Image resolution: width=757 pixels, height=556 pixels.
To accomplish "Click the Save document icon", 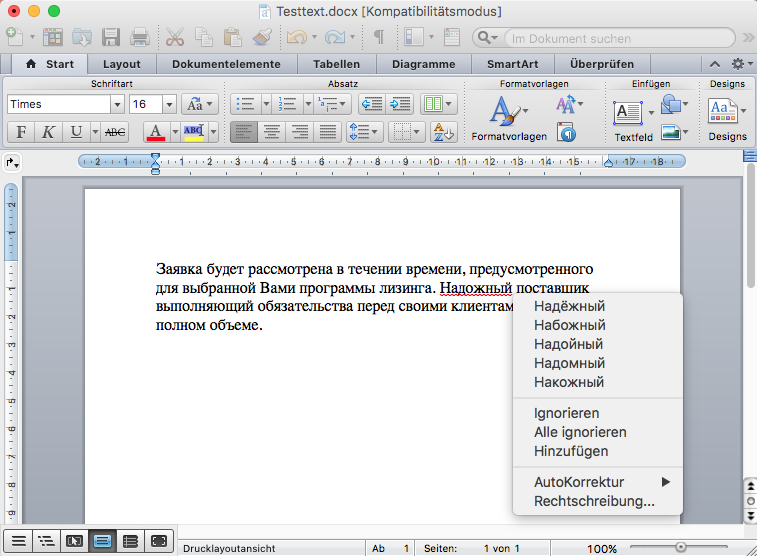I will click(x=111, y=38).
